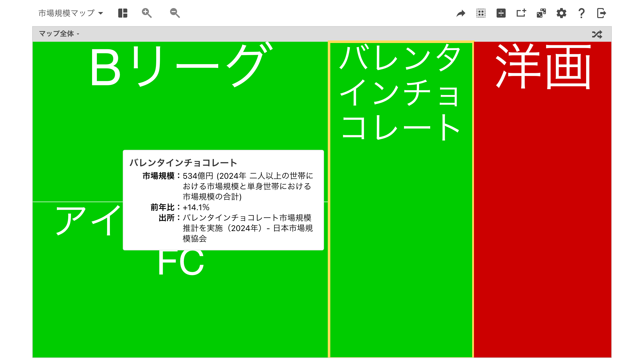Open help question mark icon
Viewport: 644px width, 362px height.
point(581,13)
